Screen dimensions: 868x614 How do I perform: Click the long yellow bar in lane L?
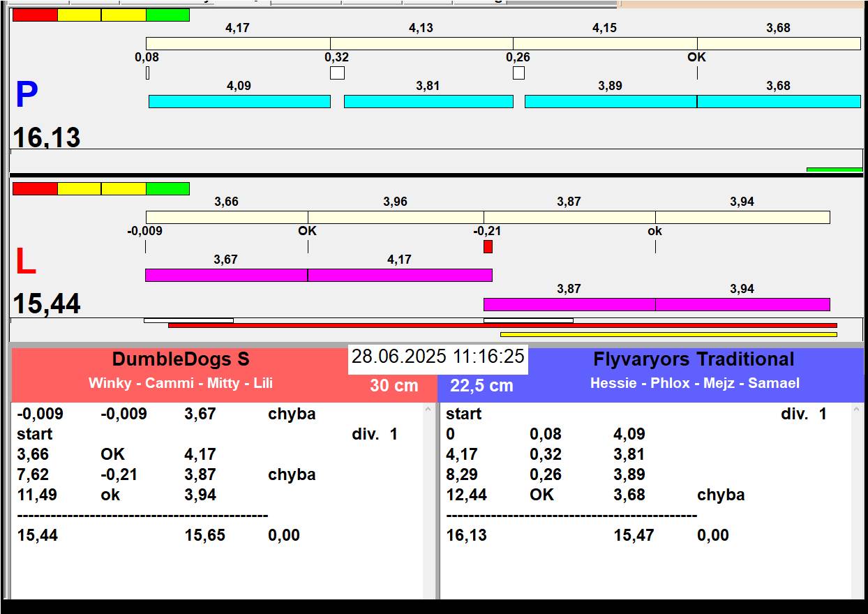point(502,335)
